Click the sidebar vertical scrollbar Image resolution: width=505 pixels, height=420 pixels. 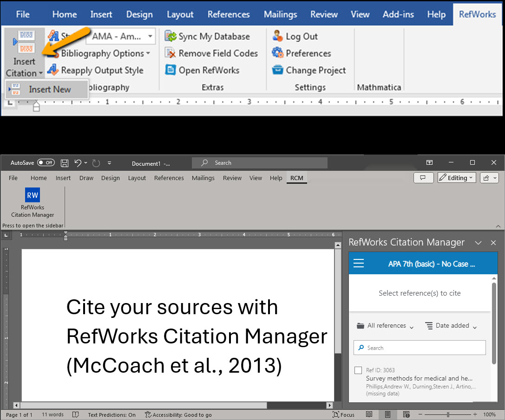tap(494, 323)
